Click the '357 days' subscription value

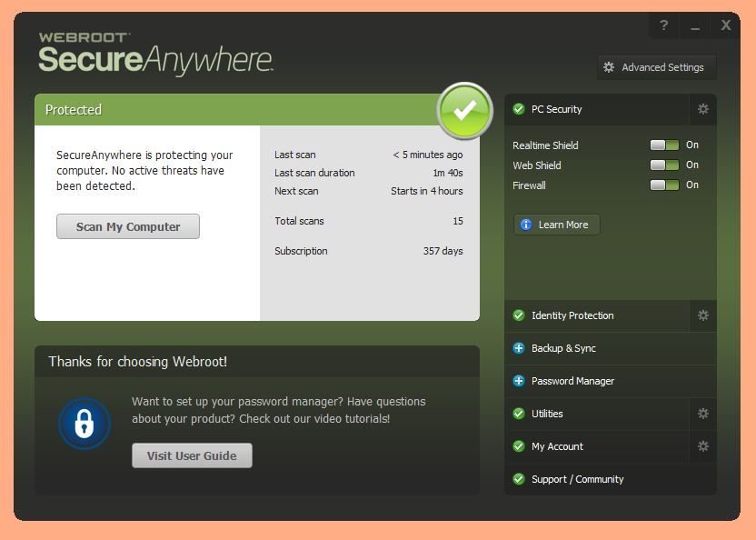[443, 251]
